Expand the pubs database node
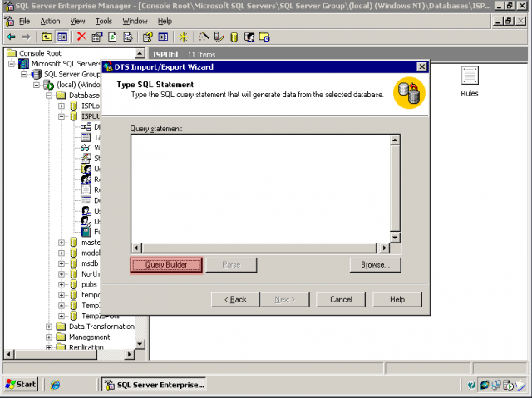This screenshot has height=398, width=532. [62, 284]
